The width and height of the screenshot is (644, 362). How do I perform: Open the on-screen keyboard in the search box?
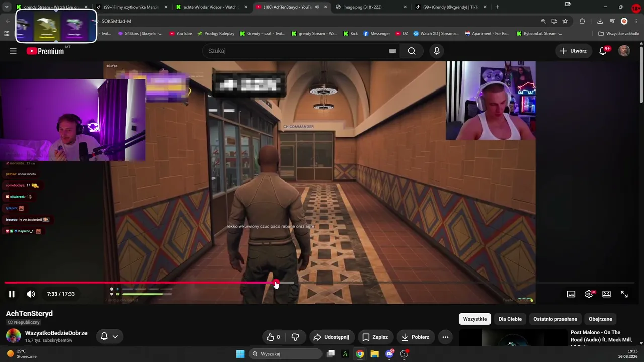392,51
